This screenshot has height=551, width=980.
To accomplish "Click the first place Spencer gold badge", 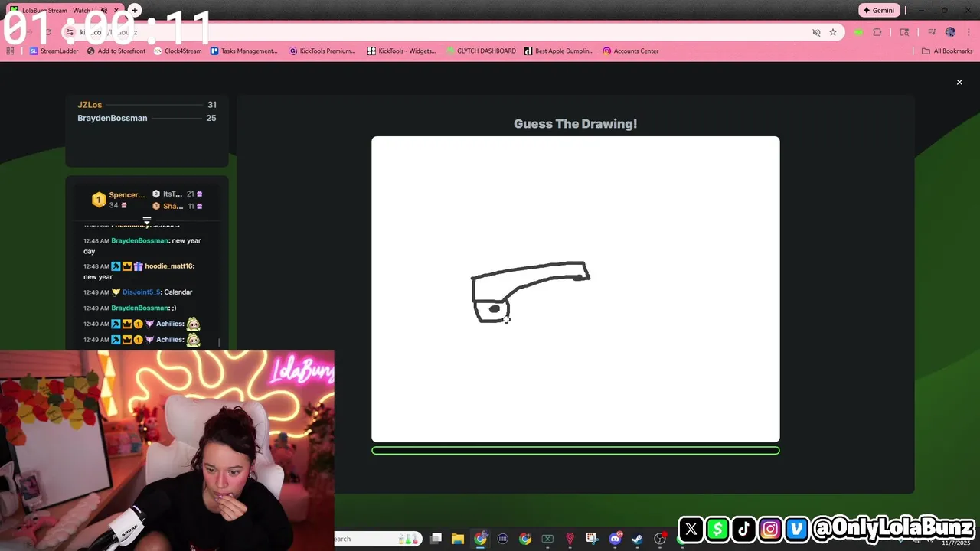I will coord(98,200).
